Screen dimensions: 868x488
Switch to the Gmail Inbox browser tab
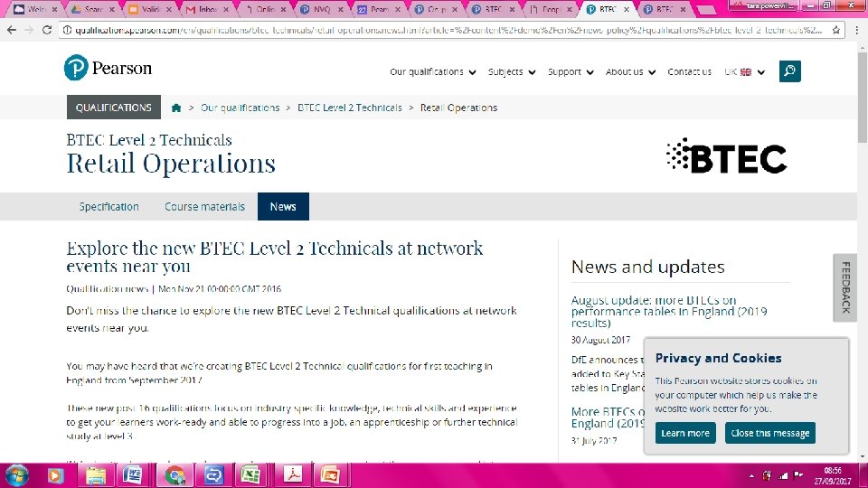[x=207, y=9]
